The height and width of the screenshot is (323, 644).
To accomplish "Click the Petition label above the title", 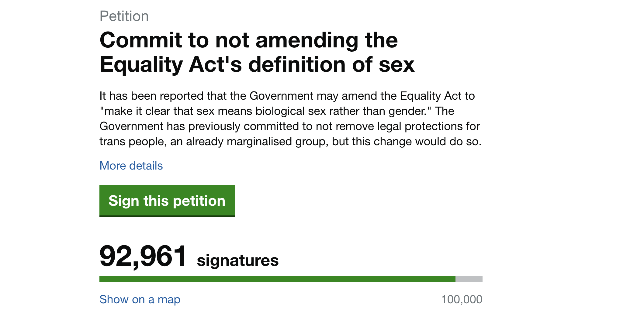I will click(124, 16).
